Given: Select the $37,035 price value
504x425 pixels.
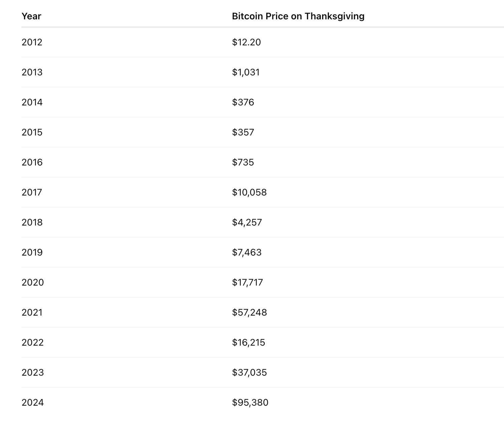Looking at the screenshot, I should pyautogui.click(x=249, y=372).
